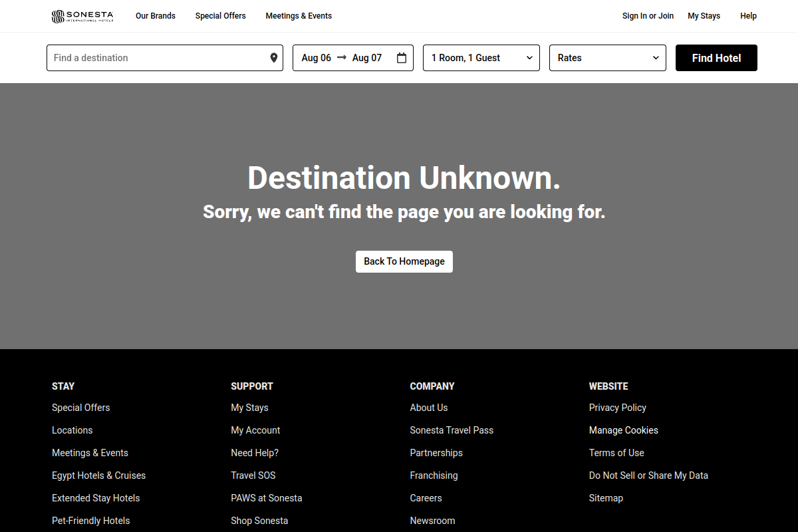Select the Aug 06 check-in date
The width and height of the screenshot is (798, 532).
316,58
